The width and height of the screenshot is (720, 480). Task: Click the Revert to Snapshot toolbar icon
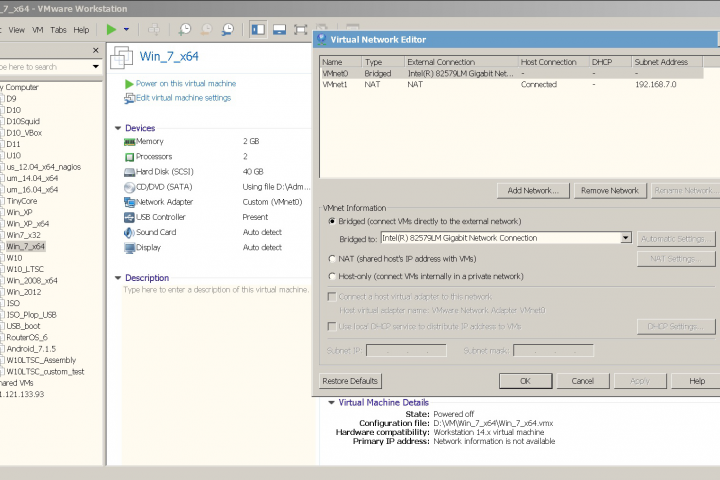click(207, 30)
